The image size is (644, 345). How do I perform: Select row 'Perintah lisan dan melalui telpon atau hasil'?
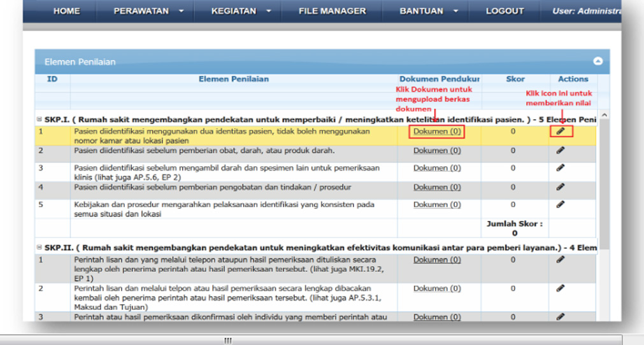[x=315, y=297]
